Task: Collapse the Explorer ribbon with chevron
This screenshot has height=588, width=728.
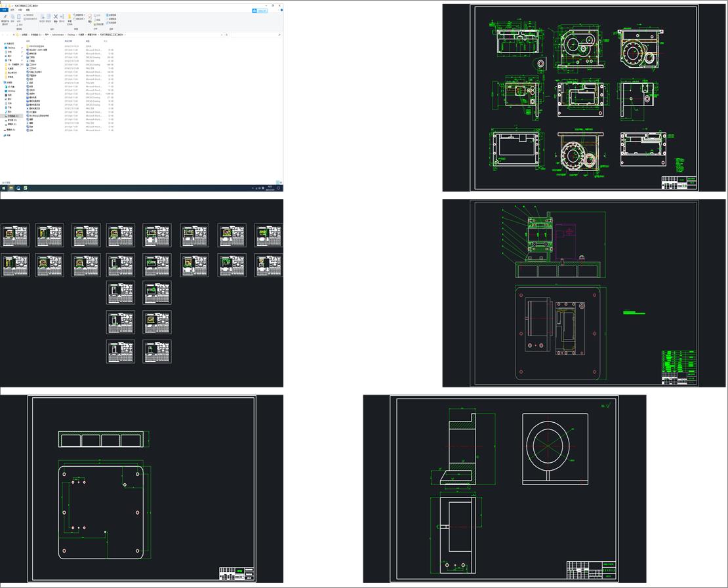Action: click(278, 10)
